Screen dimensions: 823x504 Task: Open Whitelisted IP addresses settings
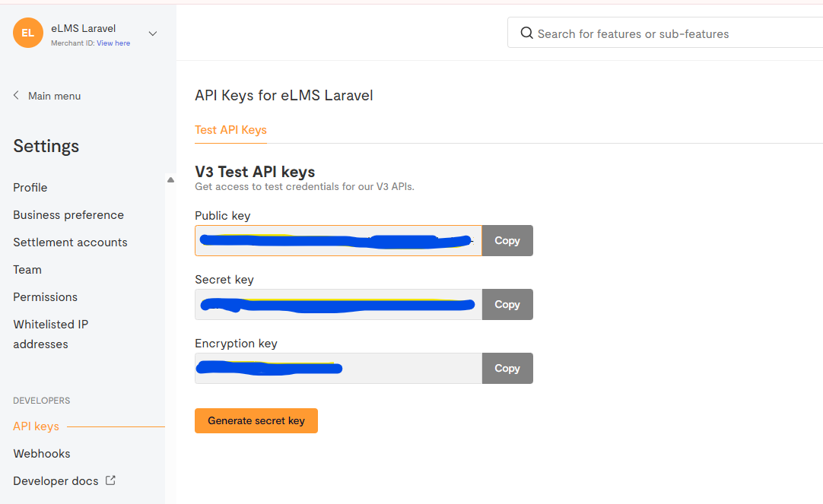click(50, 334)
